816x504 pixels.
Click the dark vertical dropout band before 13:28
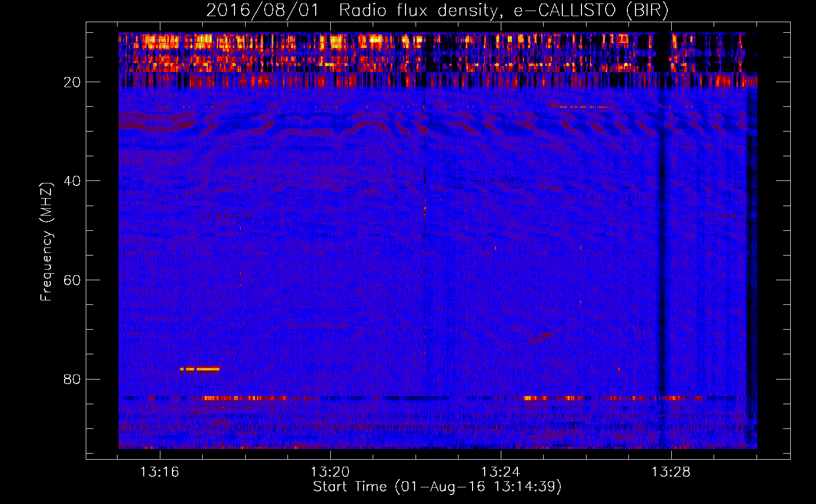pos(662,242)
